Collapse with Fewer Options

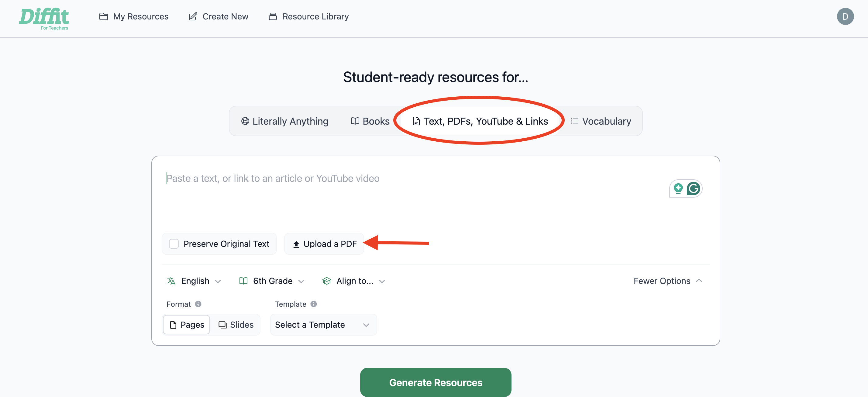[x=668, y=281]
